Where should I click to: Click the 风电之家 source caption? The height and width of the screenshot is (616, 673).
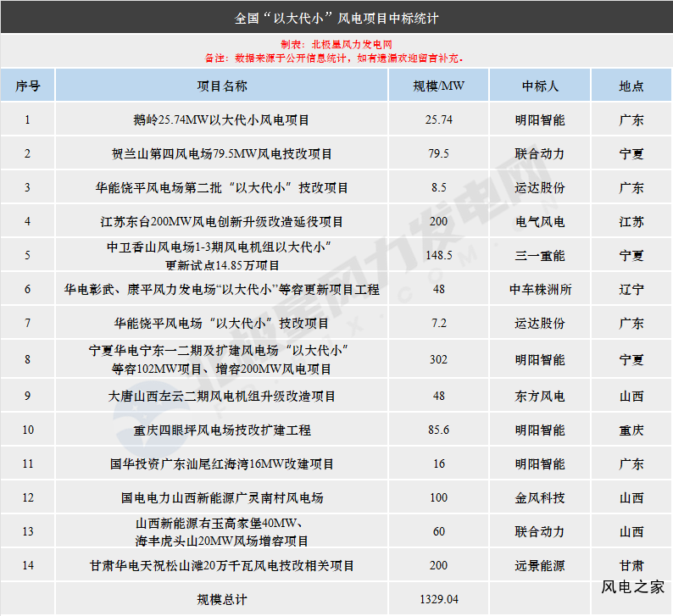[x=632, y=587]
